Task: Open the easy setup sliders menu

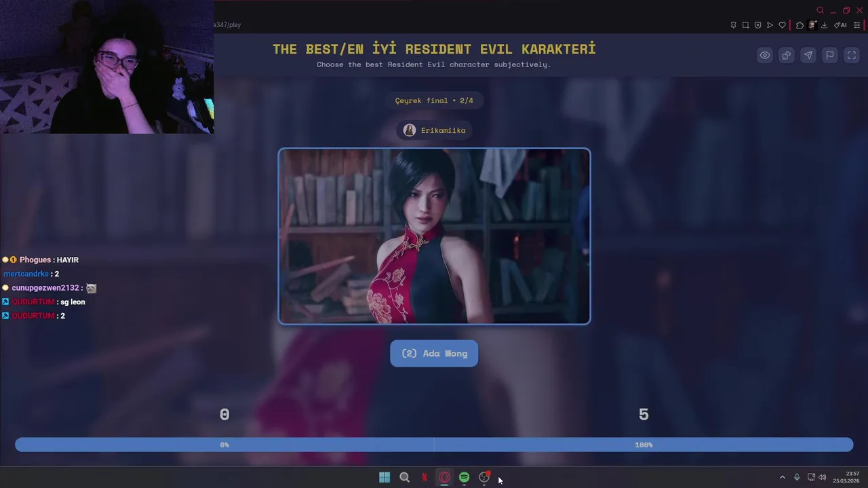Action: point(857,25)
